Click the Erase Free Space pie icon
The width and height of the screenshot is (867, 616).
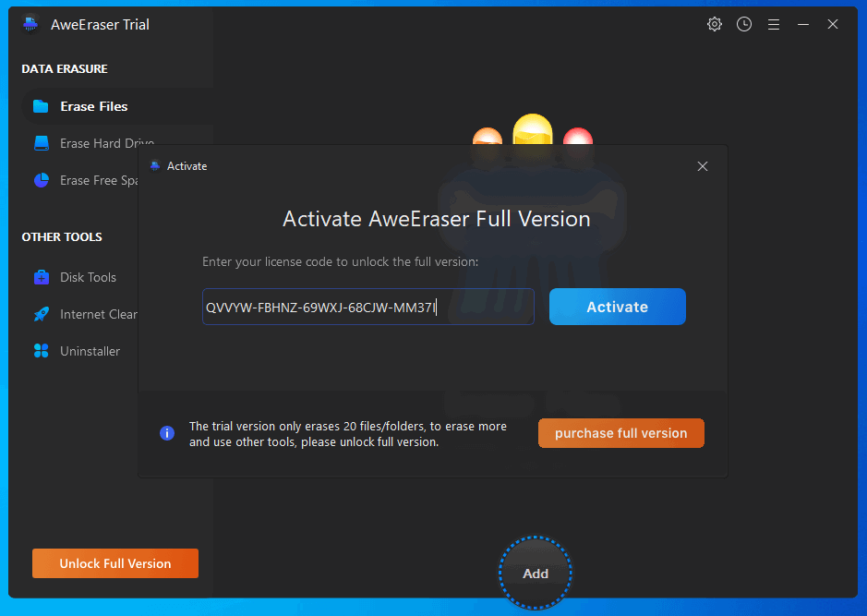(x=42, y=180)
